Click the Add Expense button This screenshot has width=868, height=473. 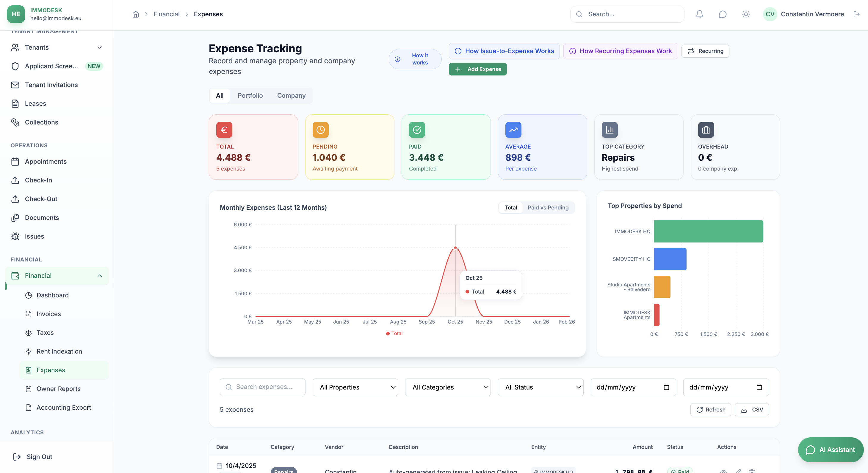coord(477,69)
